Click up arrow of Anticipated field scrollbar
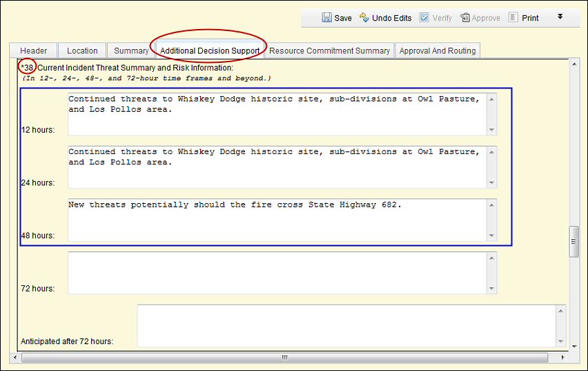This screenshot has height=371, width=588. point(560,311)
